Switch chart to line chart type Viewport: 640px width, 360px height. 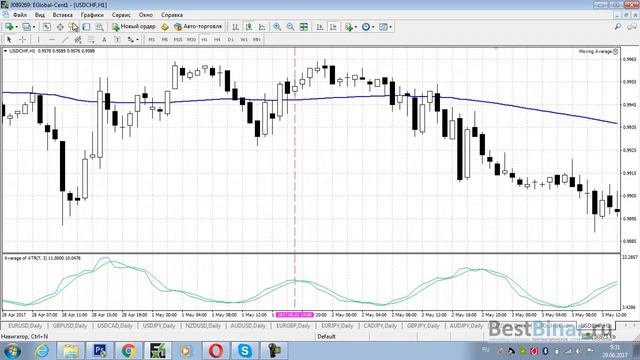pos(262,27)
